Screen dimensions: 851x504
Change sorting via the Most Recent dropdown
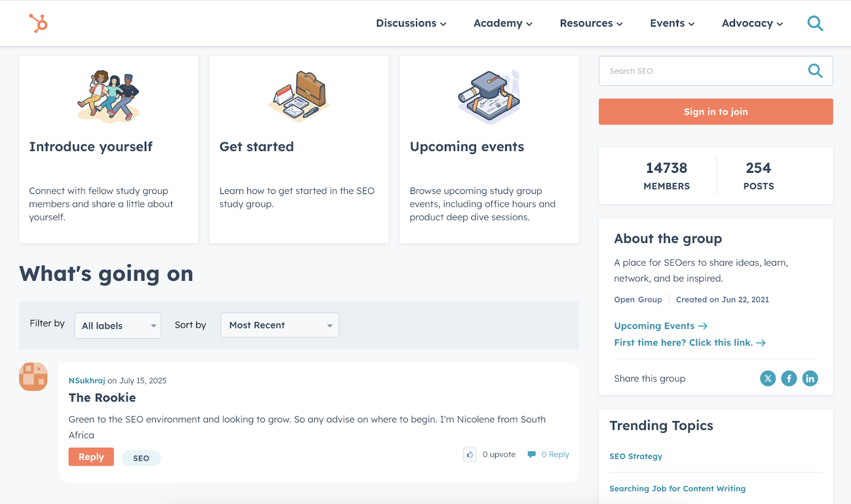coord(279,325)
